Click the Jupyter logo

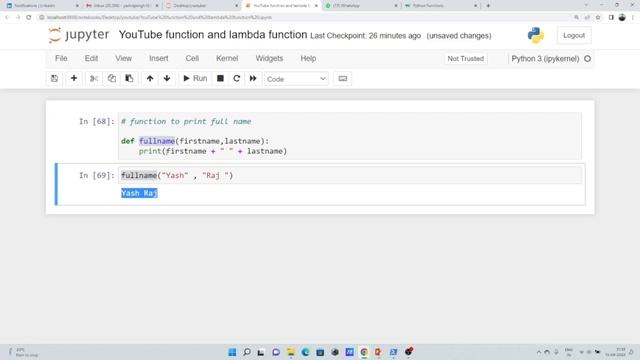pos(79,35)
